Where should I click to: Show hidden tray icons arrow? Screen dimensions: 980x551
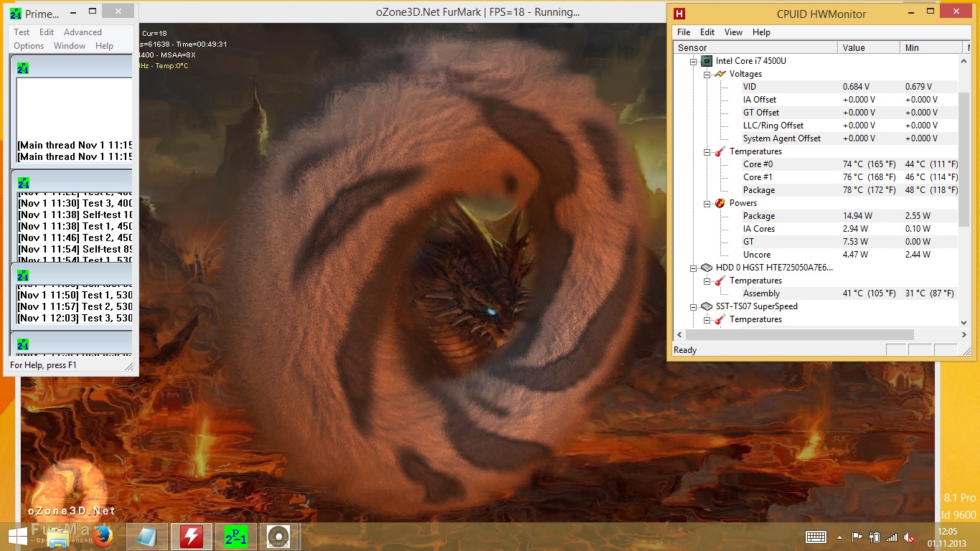pyautogui.click(x=839, y=537)
